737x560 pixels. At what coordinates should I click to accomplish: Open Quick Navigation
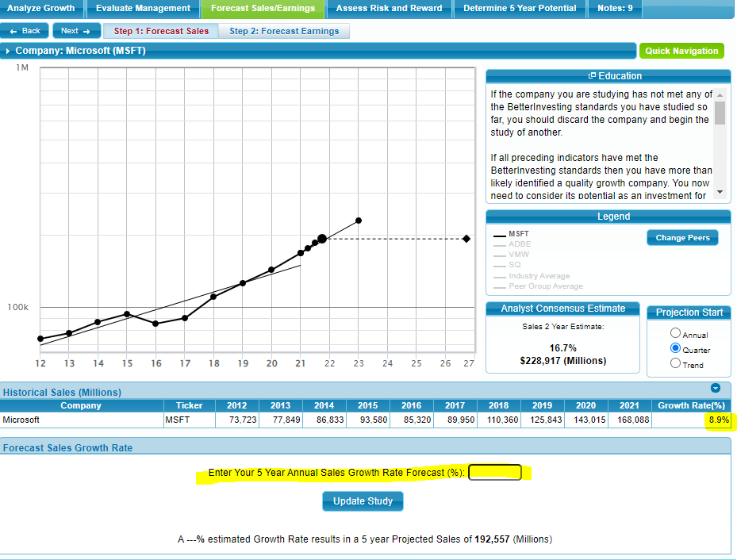pos(681,51)
